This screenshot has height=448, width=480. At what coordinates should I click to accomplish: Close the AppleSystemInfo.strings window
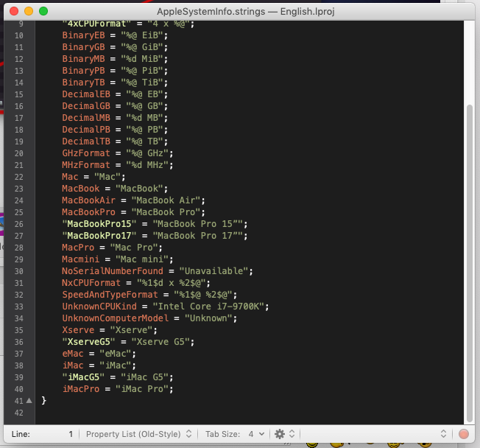14,12
